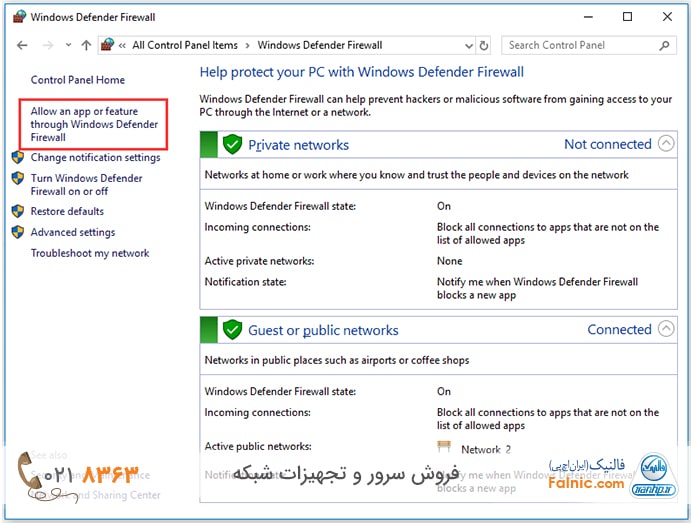
Task: Open the recent locations dropdown arrow
Action: (x=68, y=45)
